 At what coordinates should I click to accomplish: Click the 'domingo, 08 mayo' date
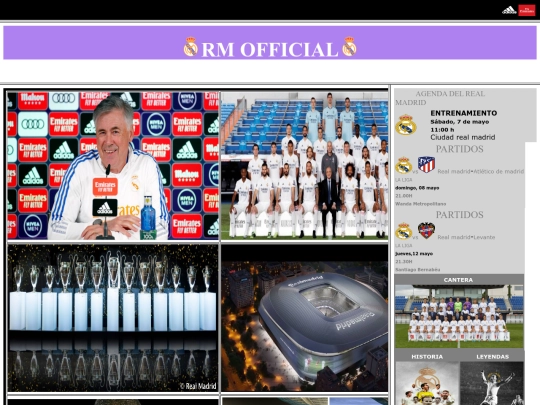[x=417, y=188]
